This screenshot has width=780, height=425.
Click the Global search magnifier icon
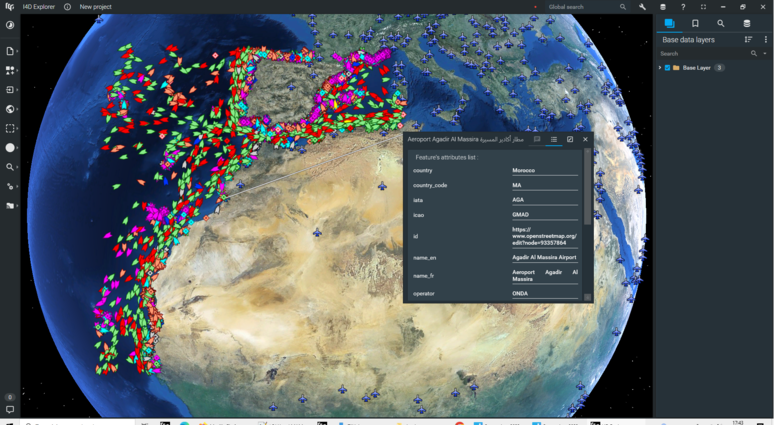coord(623,7)
